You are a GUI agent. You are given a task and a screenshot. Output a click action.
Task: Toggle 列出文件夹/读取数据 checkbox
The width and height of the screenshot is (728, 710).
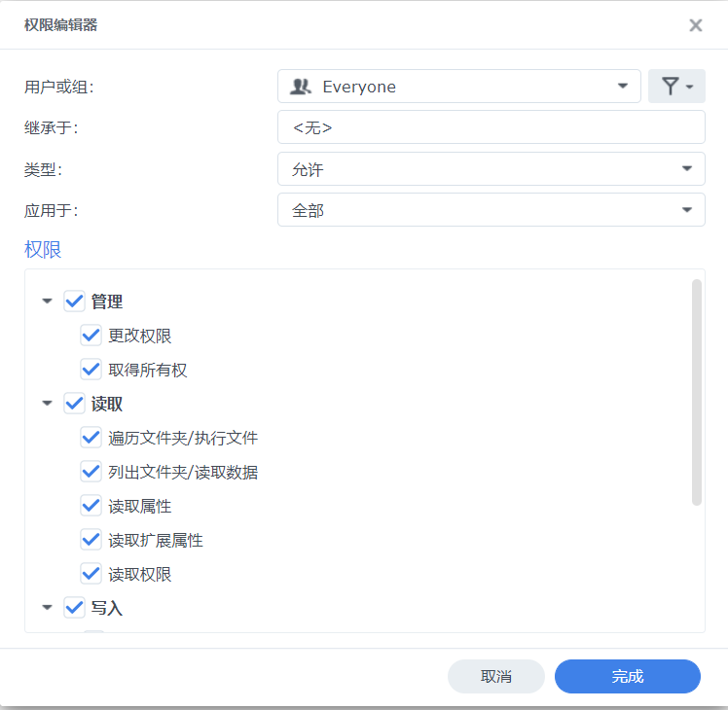[91, 472]
